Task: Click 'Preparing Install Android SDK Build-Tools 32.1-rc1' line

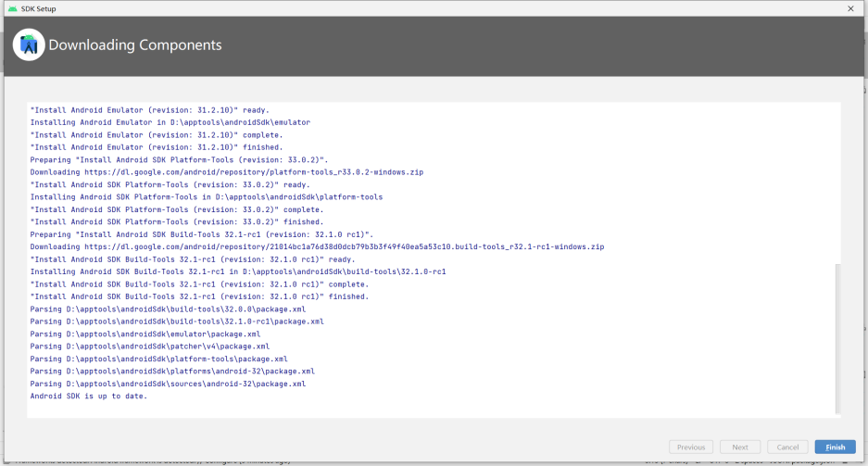Action: [202, 234]
